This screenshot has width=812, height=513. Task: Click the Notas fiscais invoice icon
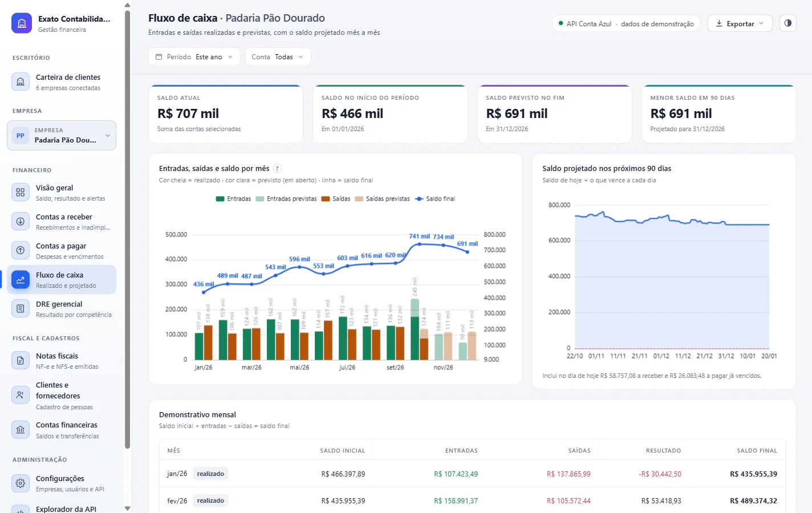point(21,360)
